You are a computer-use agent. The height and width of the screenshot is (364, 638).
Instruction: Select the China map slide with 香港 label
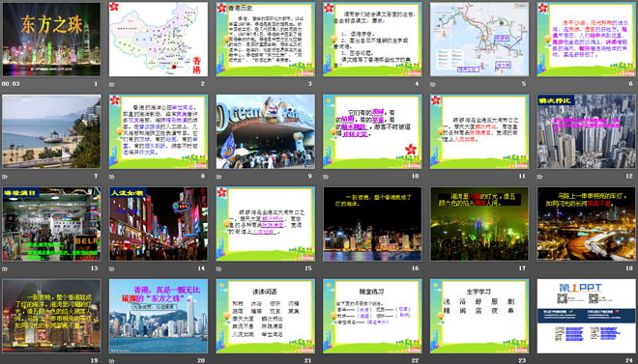click(x=159, y=39)
